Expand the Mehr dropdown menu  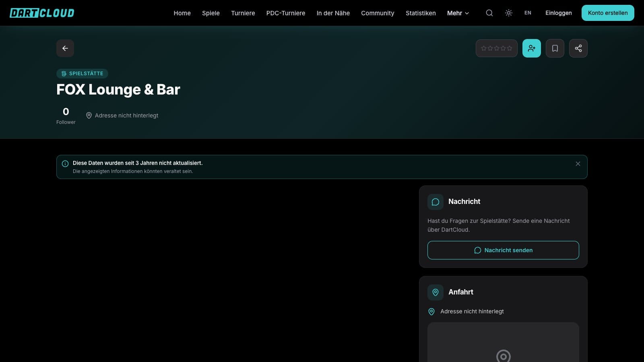[458, 13]
